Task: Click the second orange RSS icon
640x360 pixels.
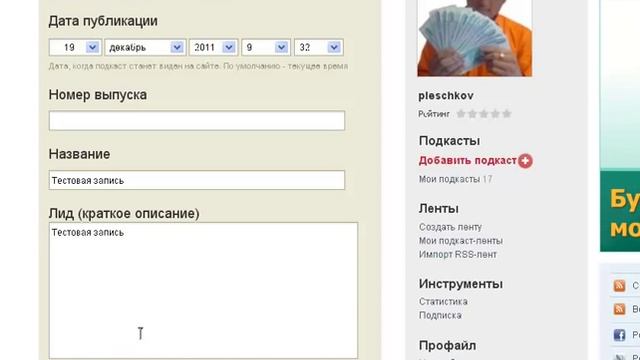Action: click(619, 309)
